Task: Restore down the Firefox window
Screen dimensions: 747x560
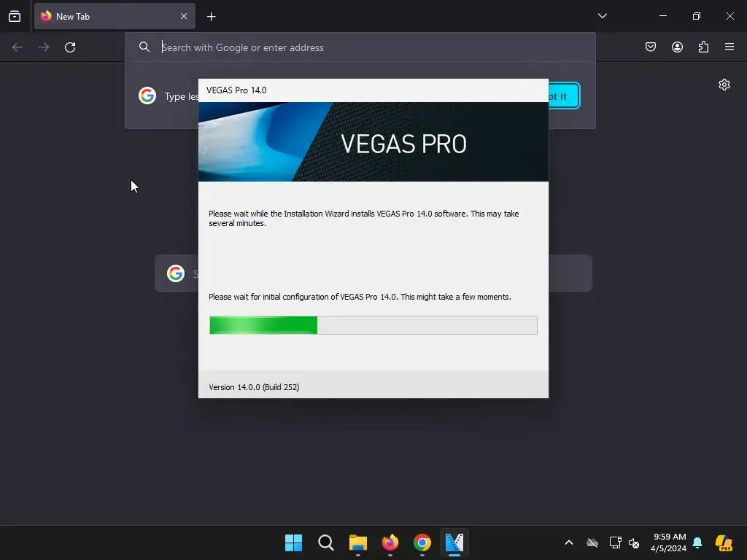Action: click(x=697, y=16)
